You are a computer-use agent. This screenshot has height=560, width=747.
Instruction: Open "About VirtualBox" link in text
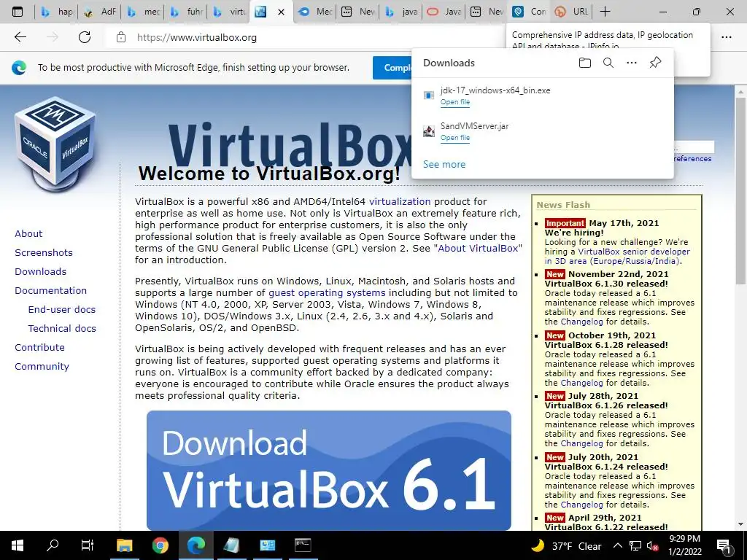pos(478,248)
